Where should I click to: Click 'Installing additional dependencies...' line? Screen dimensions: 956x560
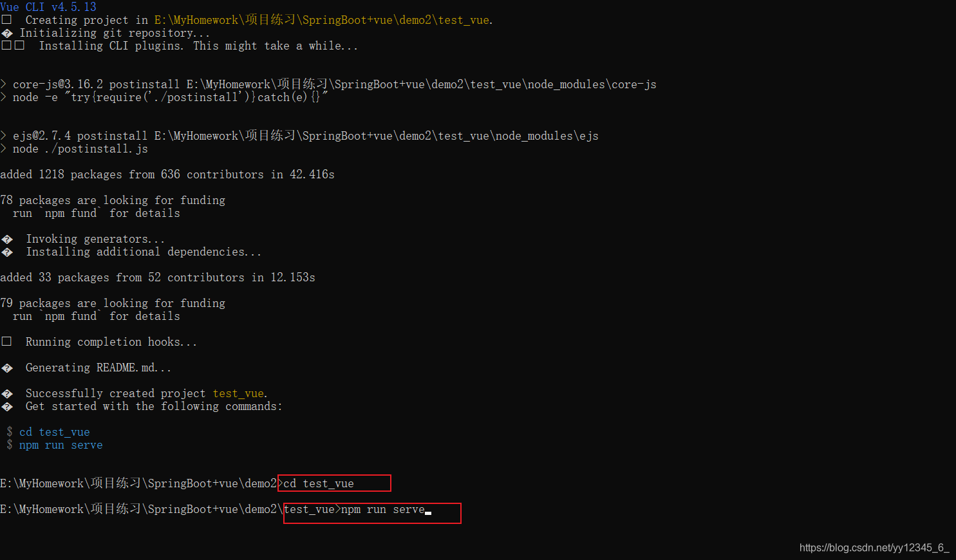click(131, 252)
